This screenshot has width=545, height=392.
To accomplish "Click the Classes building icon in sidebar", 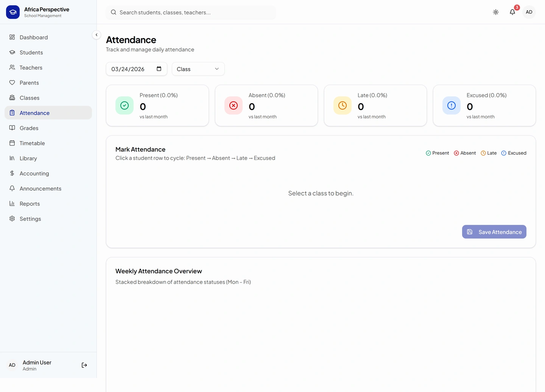I will [x=12, y=98].
